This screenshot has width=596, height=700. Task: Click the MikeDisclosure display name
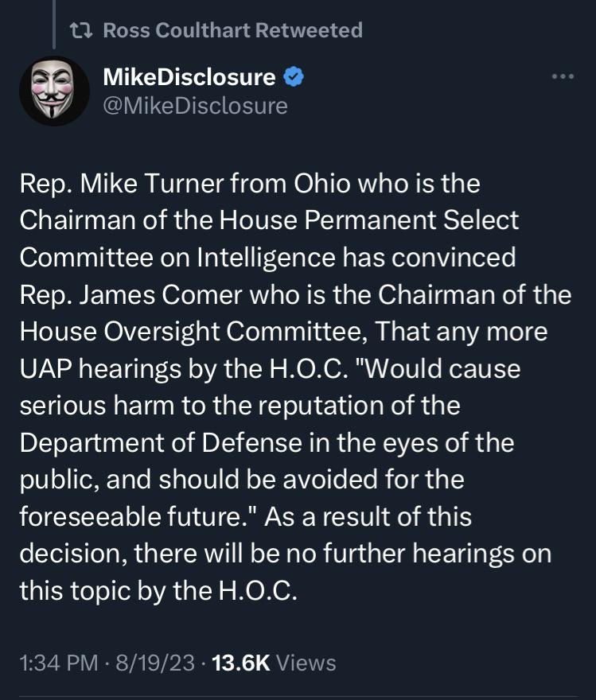(x=189, y=77)
